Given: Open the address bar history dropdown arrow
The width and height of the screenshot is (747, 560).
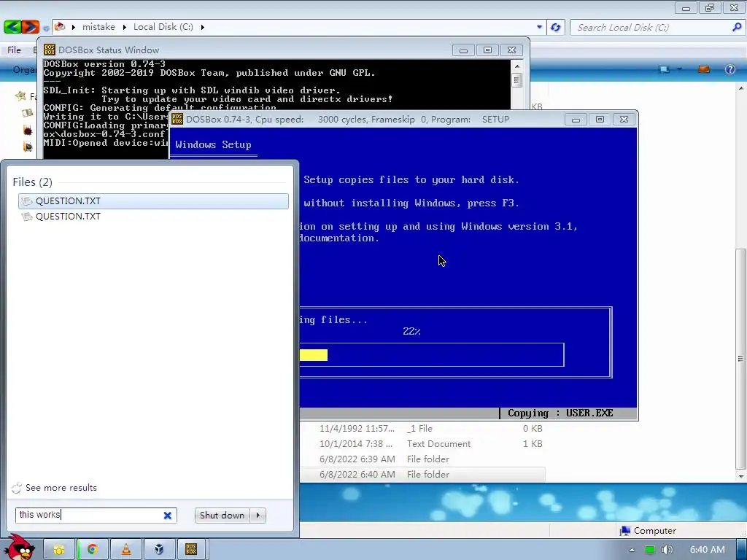Looking at the screenshot, I should point(539,27).
